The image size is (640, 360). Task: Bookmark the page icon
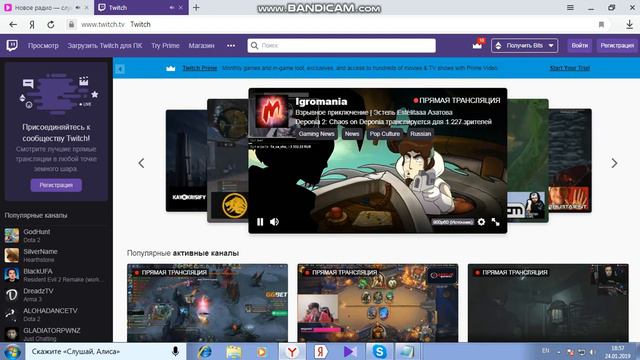[x=601, y=24]
